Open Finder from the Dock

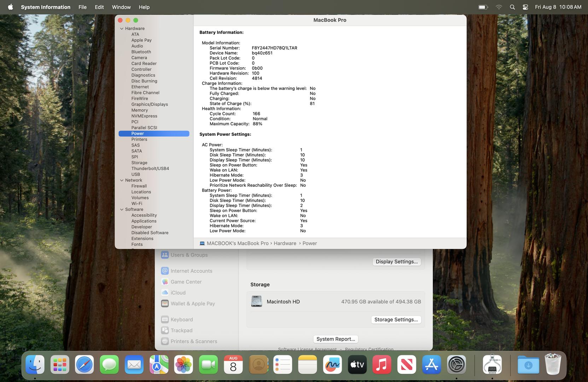pyautogui.click(x=35, y=364)
